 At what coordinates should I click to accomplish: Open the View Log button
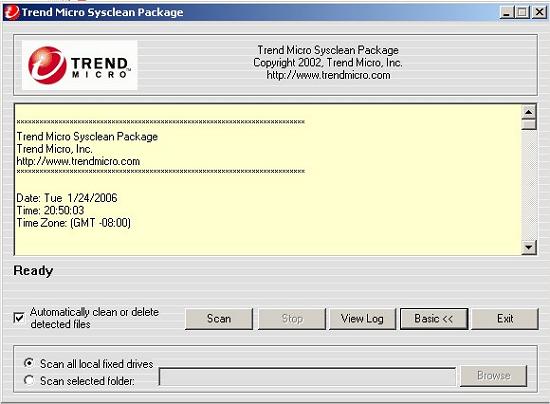(x=362, y=319)
